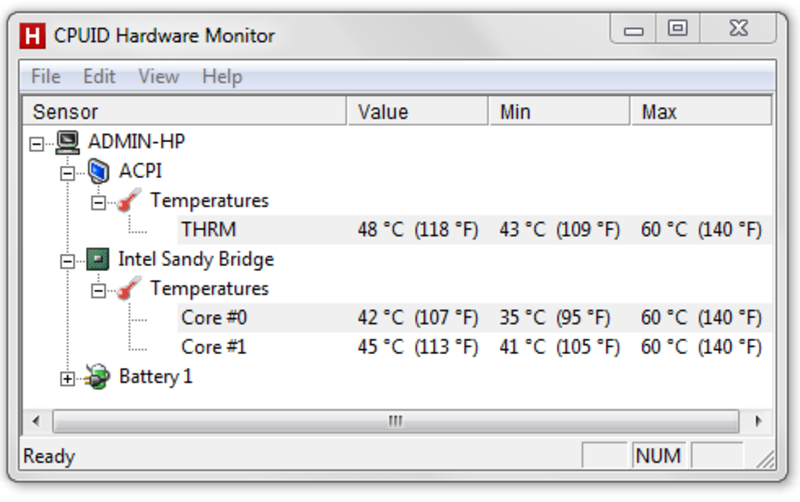Select the ADMIN-HP label

[136, 141]
